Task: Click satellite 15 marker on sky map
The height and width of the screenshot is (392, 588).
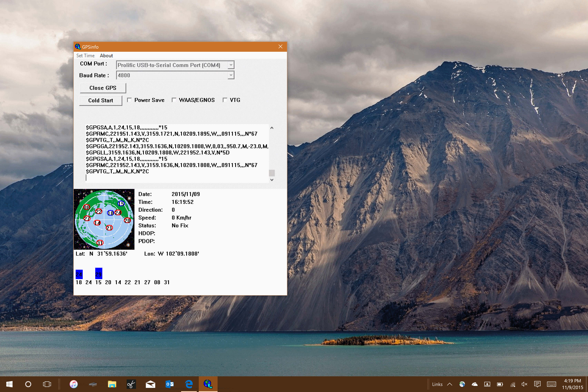Action: point(121,203)
